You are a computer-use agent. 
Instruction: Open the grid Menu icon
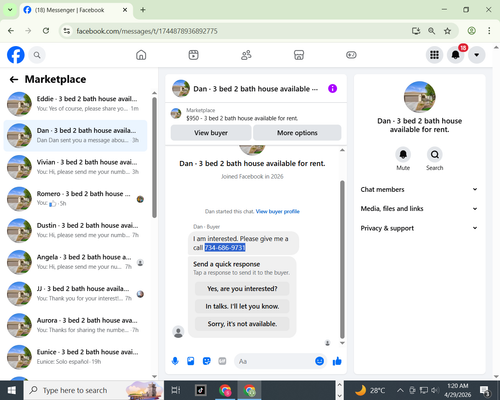click(434, 55)
